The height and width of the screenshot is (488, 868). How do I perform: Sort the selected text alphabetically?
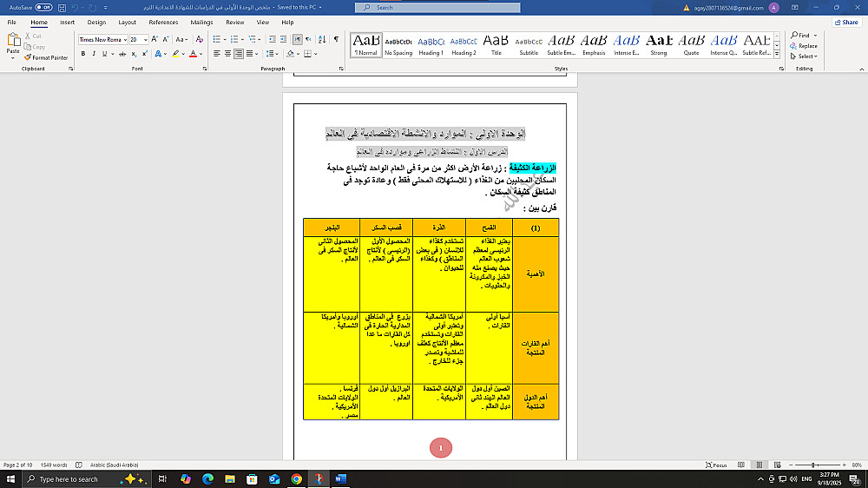pos(322,39)
